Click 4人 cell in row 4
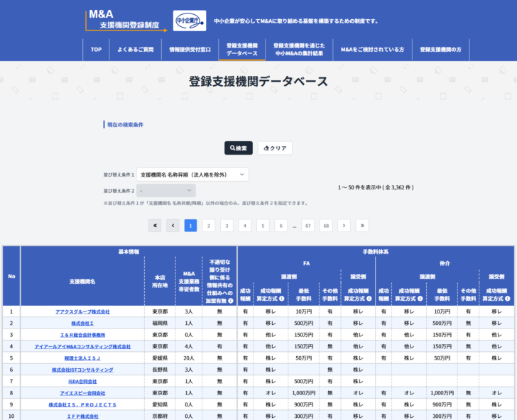The height and width of the screenshot is (420, 517). pos(189,346)
